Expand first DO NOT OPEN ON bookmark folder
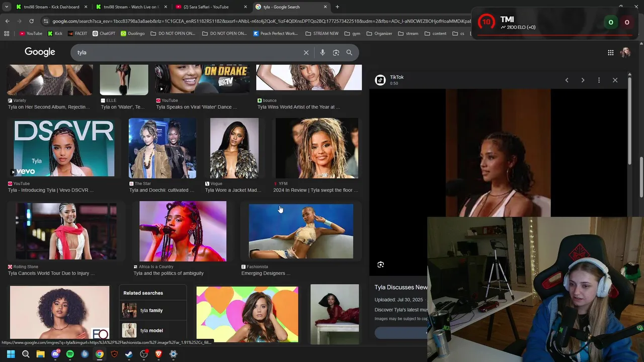This screenshot has width=644, height=362. point(173,34)
